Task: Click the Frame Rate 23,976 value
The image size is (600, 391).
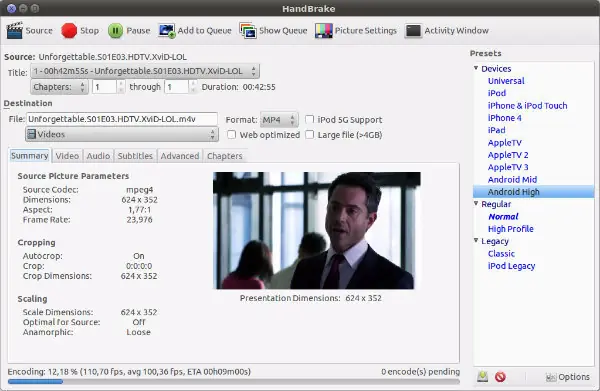Action: (139, 220)
